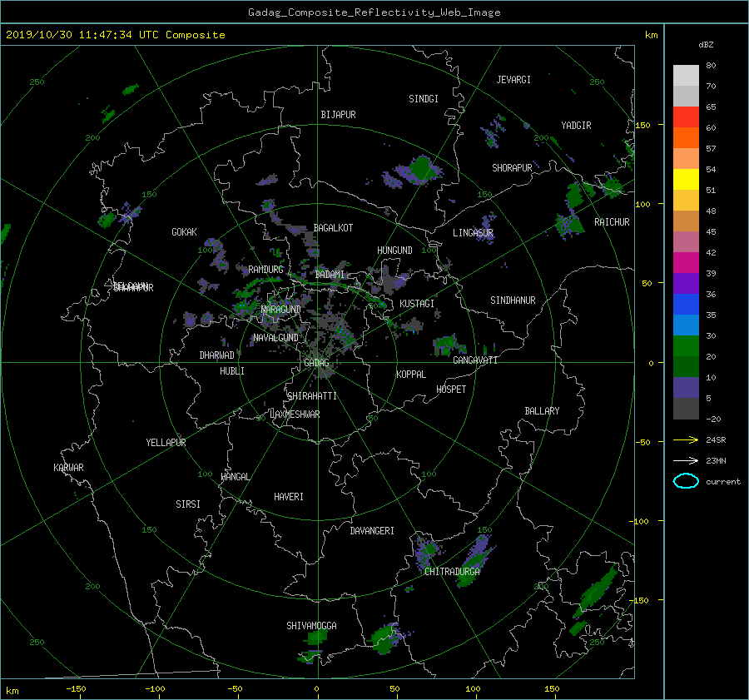The height and width of the screenshot is (700, 749).
Task: Click the dBZ legend heading
Action: coord(706,45)
